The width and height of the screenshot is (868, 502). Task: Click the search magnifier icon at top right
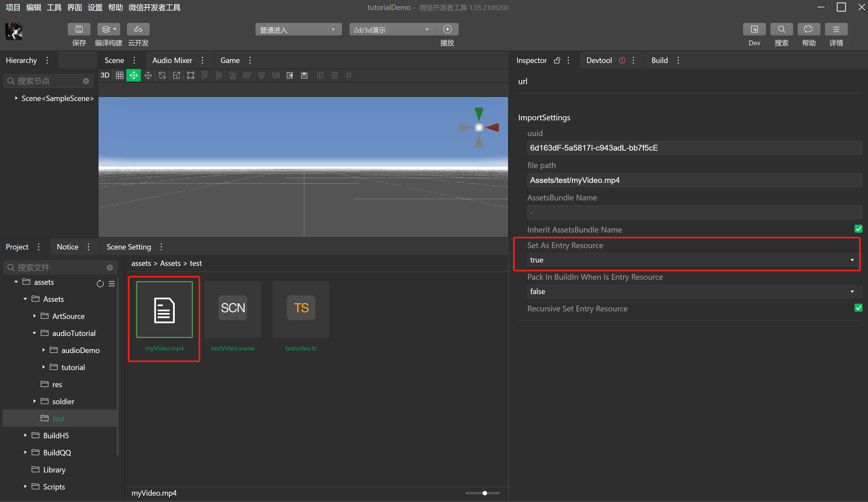point(781,29)
